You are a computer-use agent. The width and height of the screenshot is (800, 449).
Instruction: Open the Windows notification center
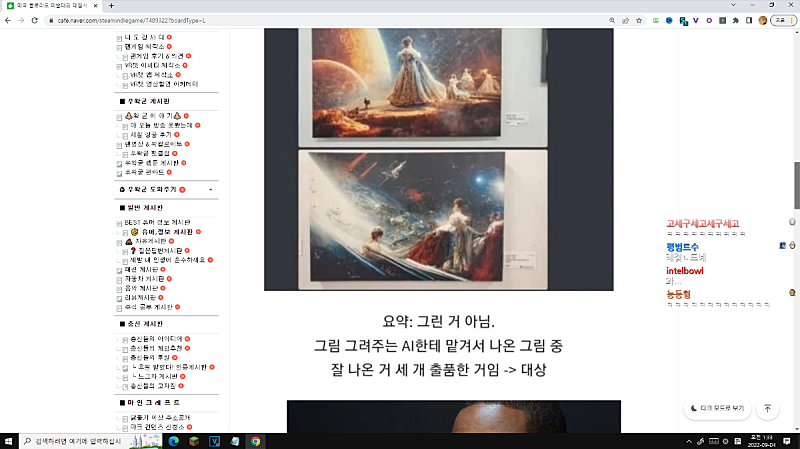[787, 441]
